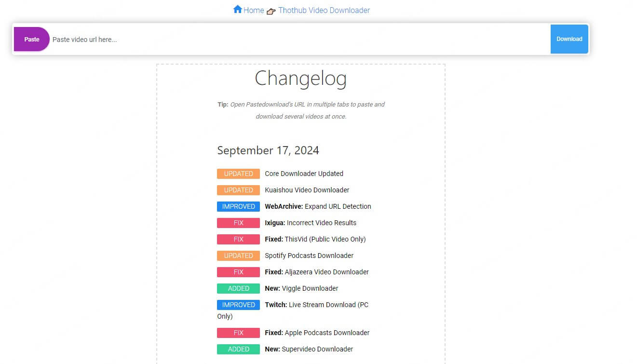The image size is (637, 364).
Task: Select the 'Core Downloader Updated' entry text
Action: click(304, 174)
